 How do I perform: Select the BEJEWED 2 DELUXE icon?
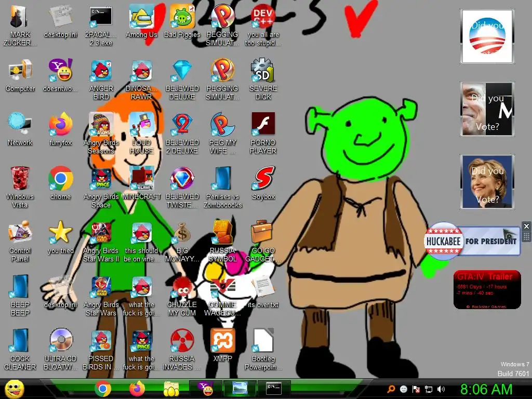pyautogui.click(x=182, y=134)
